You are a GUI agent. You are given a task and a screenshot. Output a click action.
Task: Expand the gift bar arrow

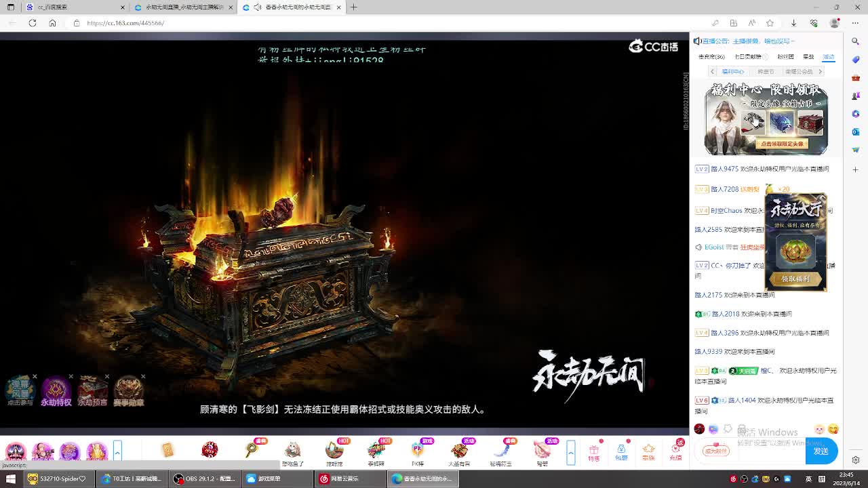point(571,452)
